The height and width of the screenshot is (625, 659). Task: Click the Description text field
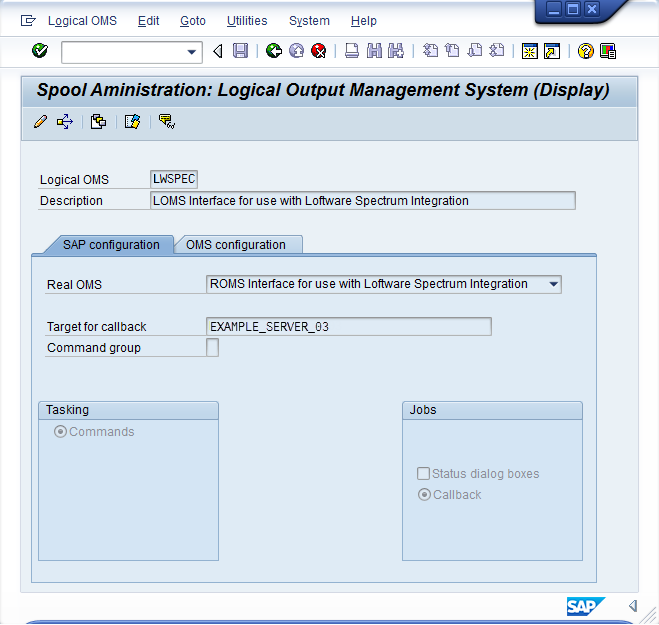coord(363,200)
